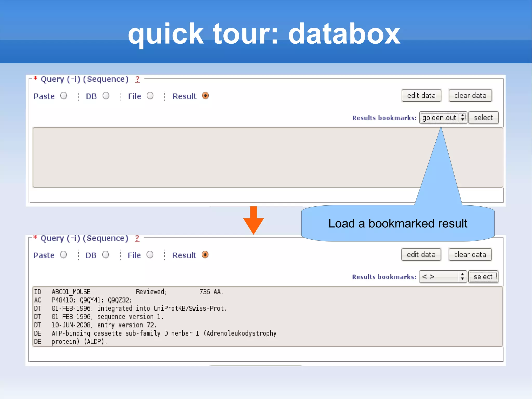532x399 pixels.
Task: Select DB radio in top query box
Action: [x=106, y=96]
